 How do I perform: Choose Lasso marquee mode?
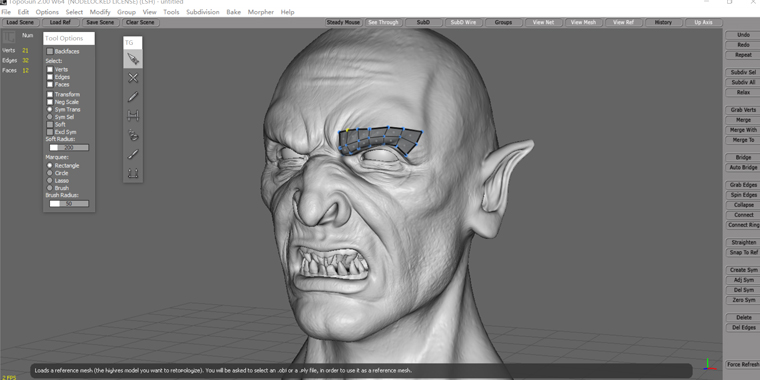click(x=49, y=180)
